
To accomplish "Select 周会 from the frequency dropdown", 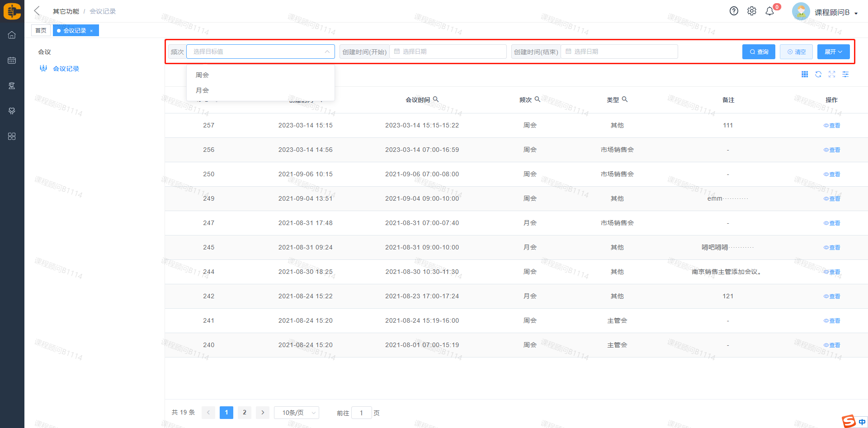I will [x=202, y=75].
